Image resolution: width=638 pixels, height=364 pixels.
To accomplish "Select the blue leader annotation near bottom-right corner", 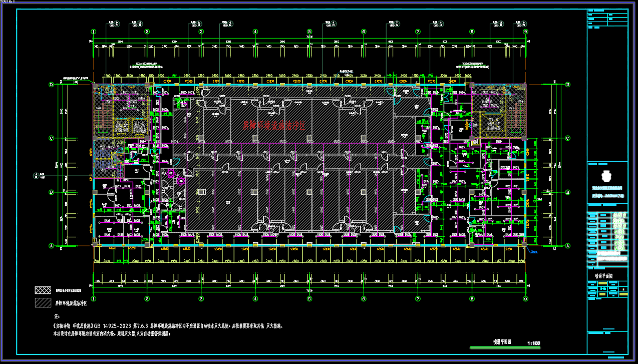I will 534,252.
